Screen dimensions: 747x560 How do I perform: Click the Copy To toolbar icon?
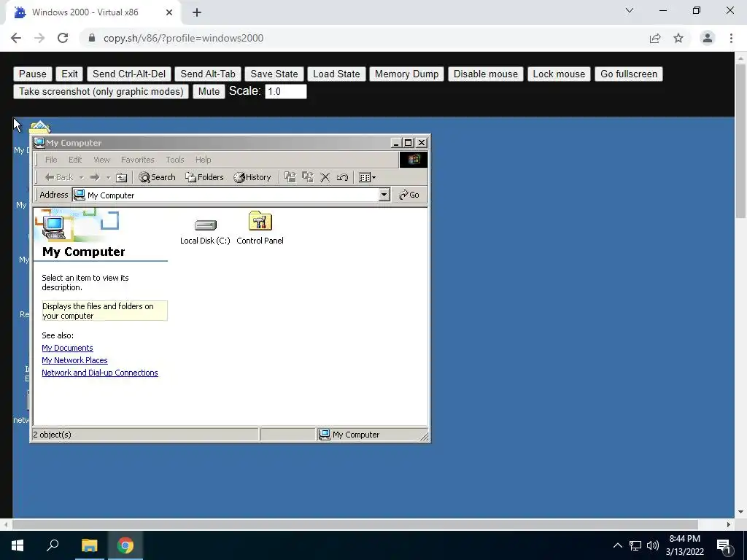click(x=308, y=177)
